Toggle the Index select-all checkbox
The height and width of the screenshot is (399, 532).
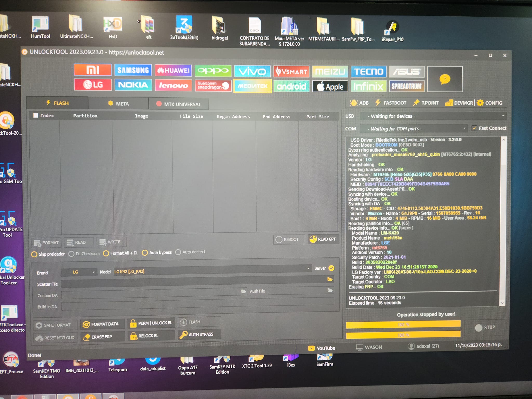[x=36, y=115]
